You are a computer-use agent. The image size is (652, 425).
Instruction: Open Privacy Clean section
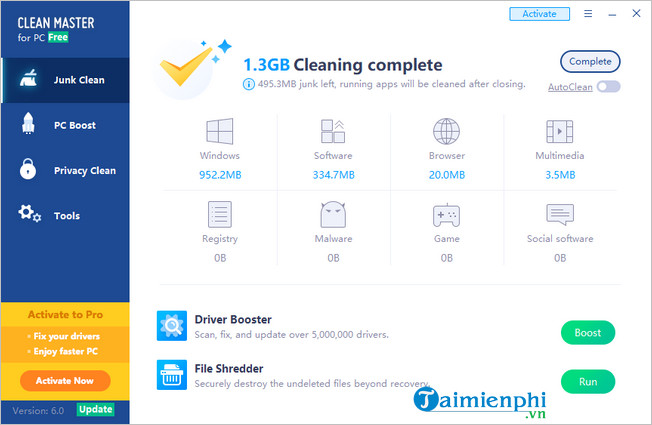click(65, 170)
